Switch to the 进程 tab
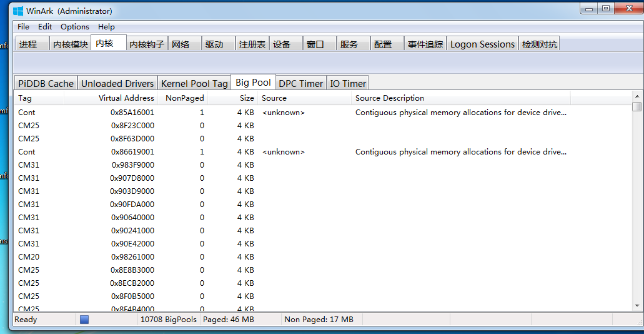Image resolution: width=644 pixels, height=334 pixels. click(32, 44)
